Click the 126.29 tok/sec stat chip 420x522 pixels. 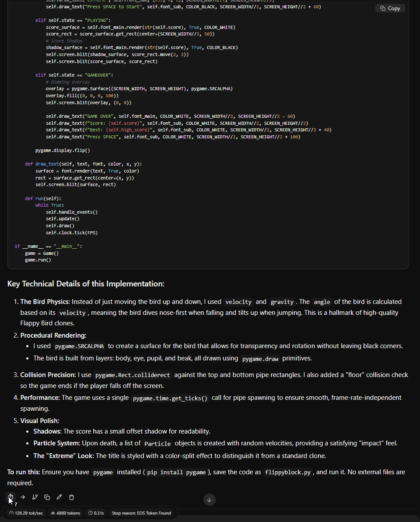[26, 513]
